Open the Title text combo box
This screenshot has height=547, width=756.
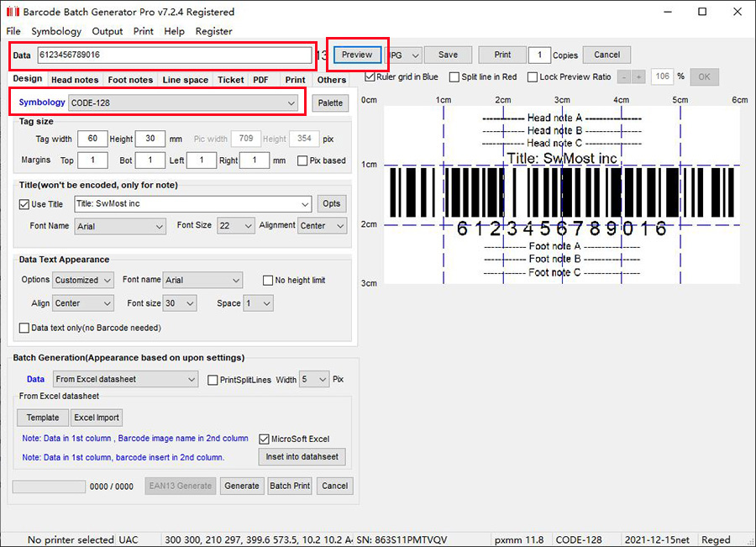tap(193, 204)
